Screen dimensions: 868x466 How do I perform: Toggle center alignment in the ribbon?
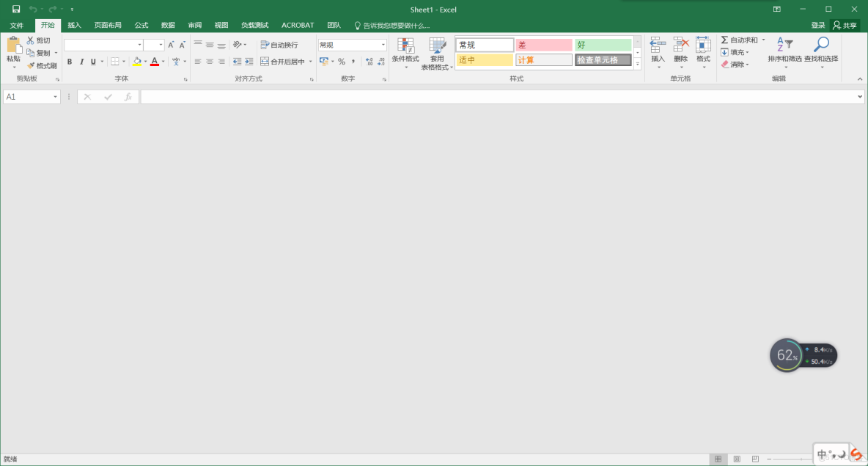coord(210,62)
